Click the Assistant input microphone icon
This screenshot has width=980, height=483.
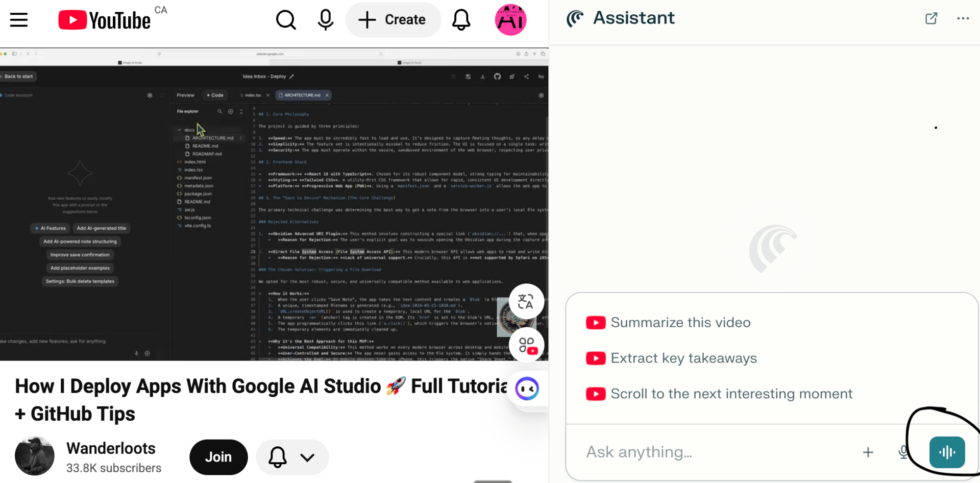point(903,452)
